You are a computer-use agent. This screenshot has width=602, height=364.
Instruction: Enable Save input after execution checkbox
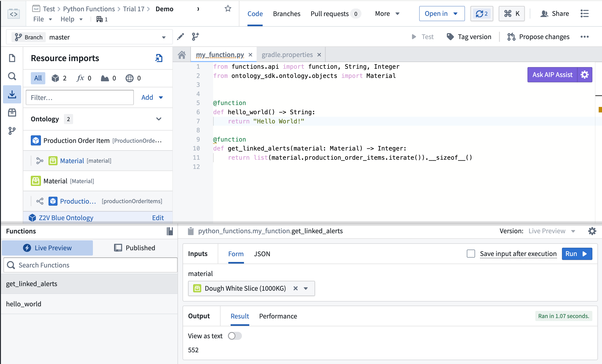pos(471,253)
